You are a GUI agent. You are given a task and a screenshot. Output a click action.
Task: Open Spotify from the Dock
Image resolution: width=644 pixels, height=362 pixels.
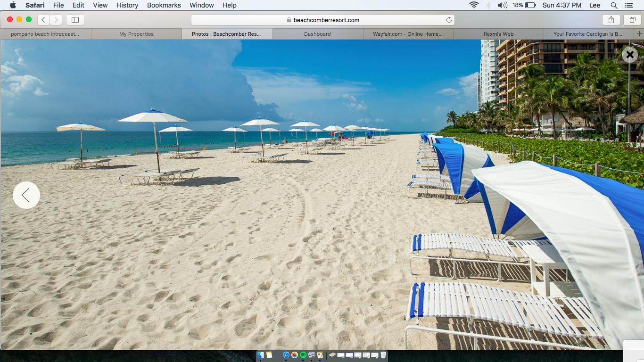tap(303, 355)
